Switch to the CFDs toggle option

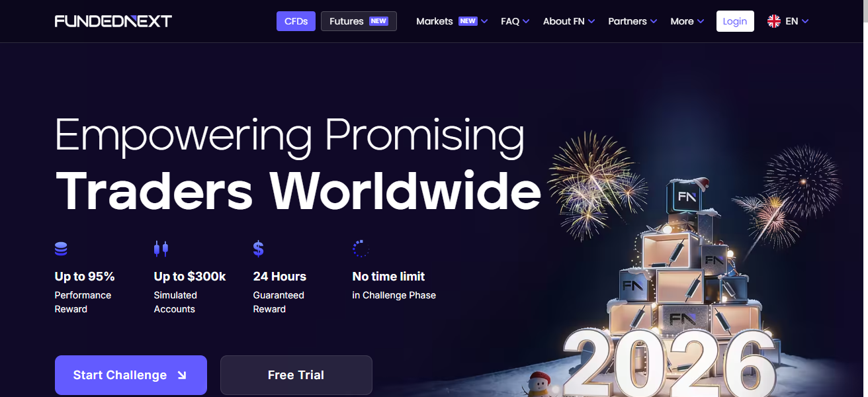coord(296,21)
